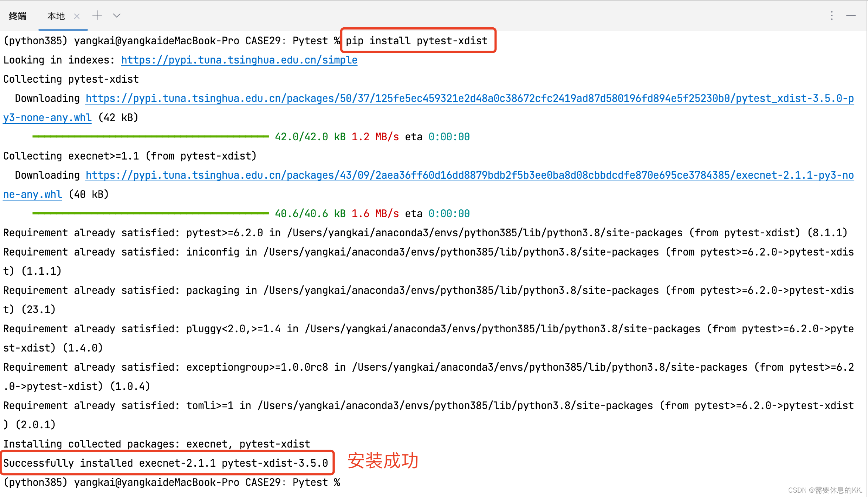Click the '(40 kB)' size text
The image size is (868, 497).
pyautogui.click(x=89, y=194)
